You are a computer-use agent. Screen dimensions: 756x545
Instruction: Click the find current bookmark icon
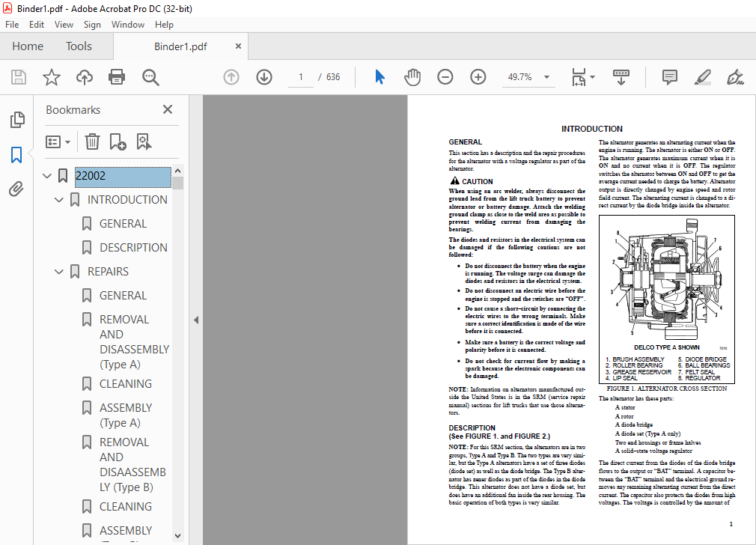[x=144, y=141]
